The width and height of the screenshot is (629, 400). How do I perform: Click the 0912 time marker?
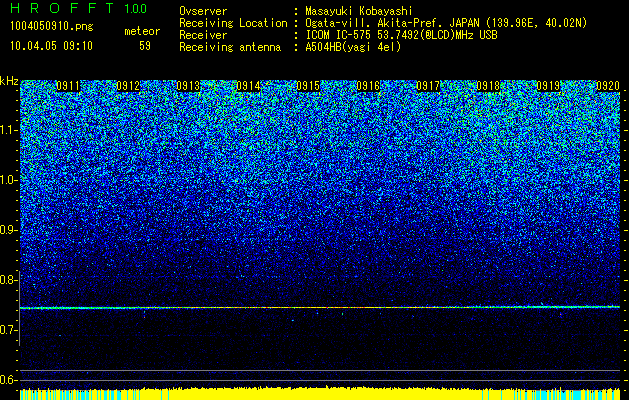128,86
